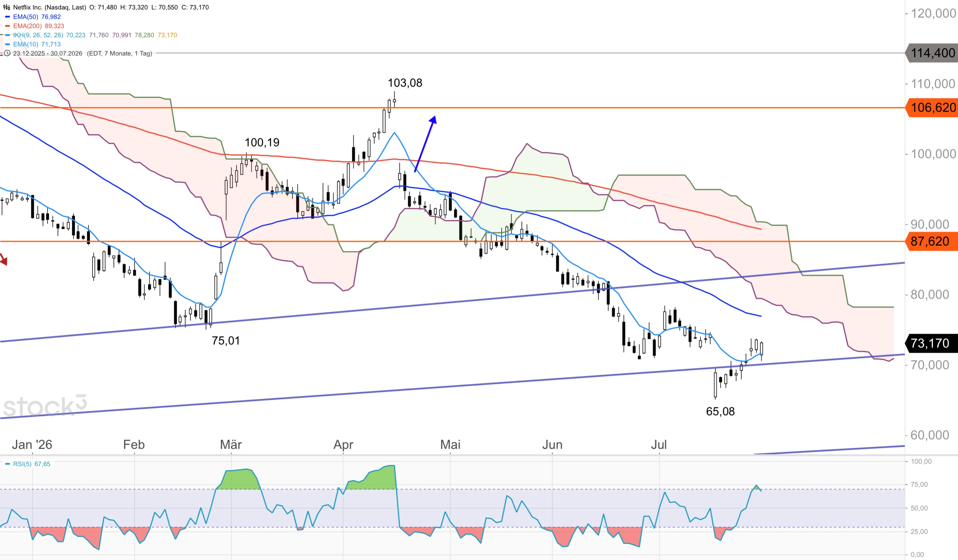Select the EMA(200) red legend marker

click(7, 26)
